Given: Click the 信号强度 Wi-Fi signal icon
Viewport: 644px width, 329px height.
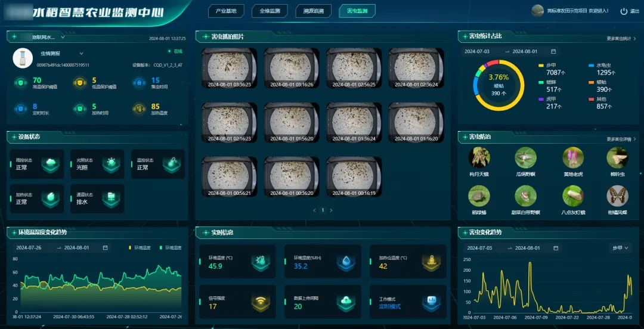Looking at the screenshot, I should [x=259, y=303].
